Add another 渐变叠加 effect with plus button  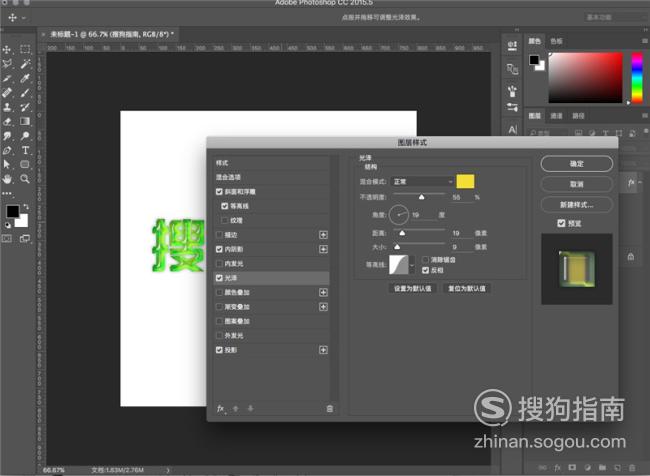[x=323, y=307]
